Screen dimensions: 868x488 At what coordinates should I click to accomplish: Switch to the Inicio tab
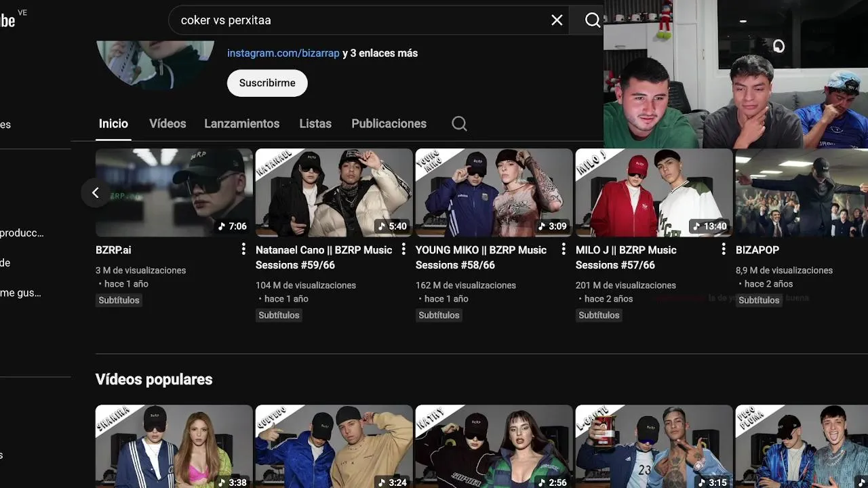(x=113, y=123)
